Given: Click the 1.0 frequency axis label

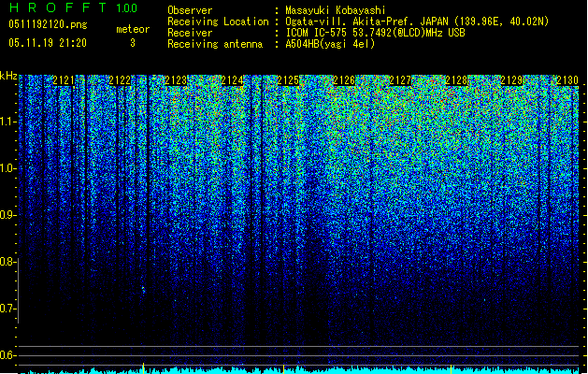Looking at the screenshot, I should click(x=8, y=168).
